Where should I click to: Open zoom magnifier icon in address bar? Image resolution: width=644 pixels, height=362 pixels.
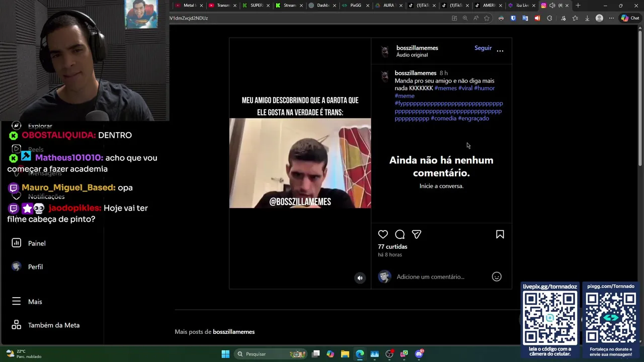click(465, 18)
